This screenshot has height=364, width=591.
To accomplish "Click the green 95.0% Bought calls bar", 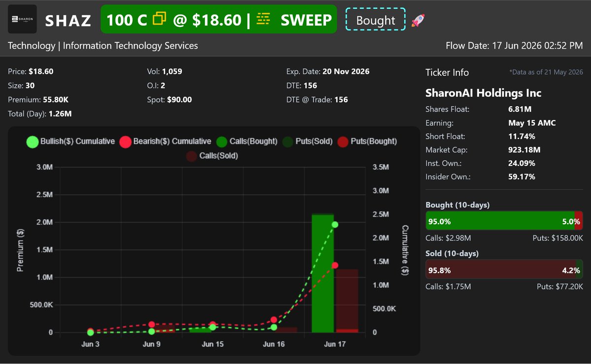I will point(500,221).
